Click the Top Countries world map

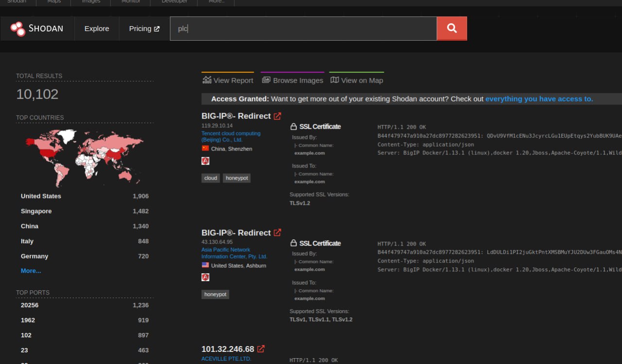coord(85,158)
